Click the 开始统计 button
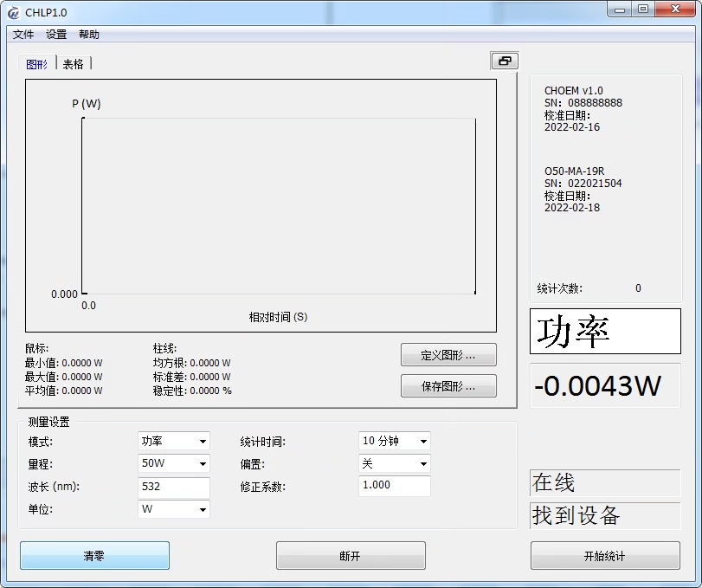 [605, 556]
